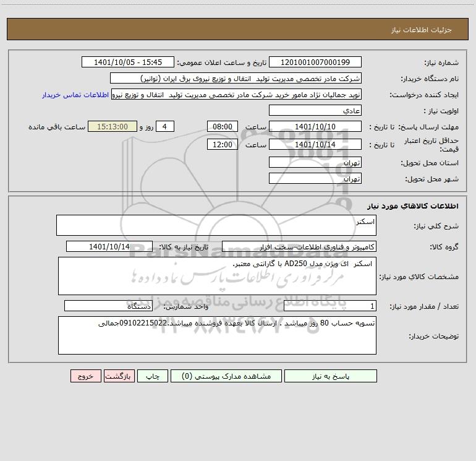Viewport: 476px width, 461px height.
Task: Open مشاهده مدارک پیوستی (0) button
Action: click(x=226, y=376)
